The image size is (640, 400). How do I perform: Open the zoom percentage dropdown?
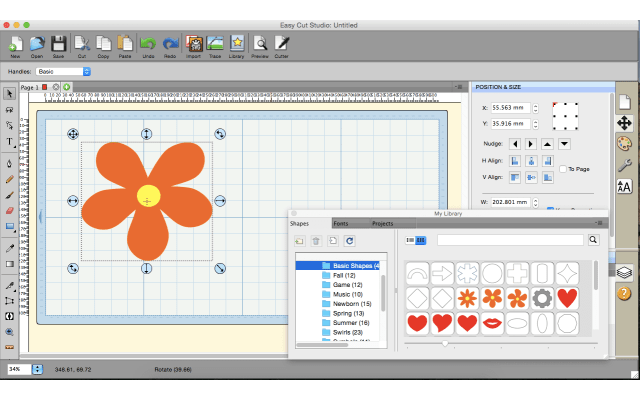(x=37, y=369)
